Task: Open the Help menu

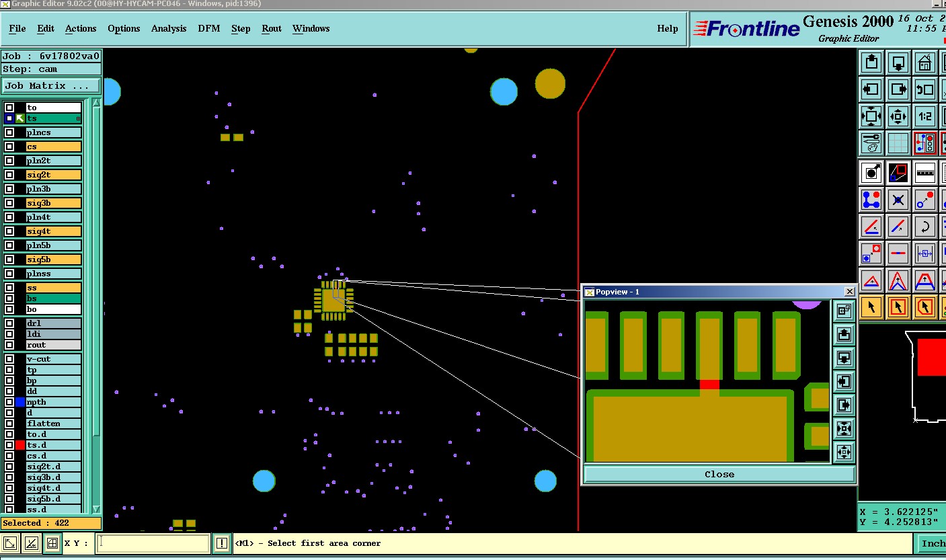Action: coord(668,28)
